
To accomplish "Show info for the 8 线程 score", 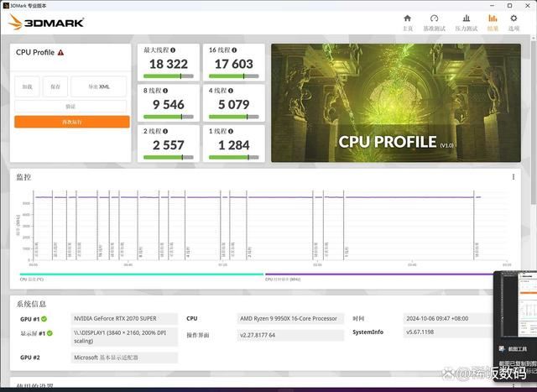I will pos(165,91).
